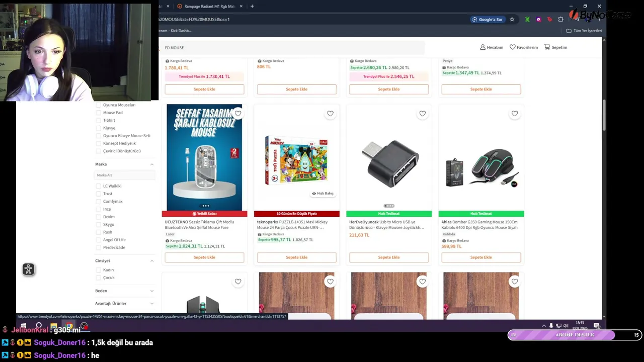Click heart icon on Mickey puzzle product
The height and width of the screenshot is (362, 644).
(x=330, y=114)
